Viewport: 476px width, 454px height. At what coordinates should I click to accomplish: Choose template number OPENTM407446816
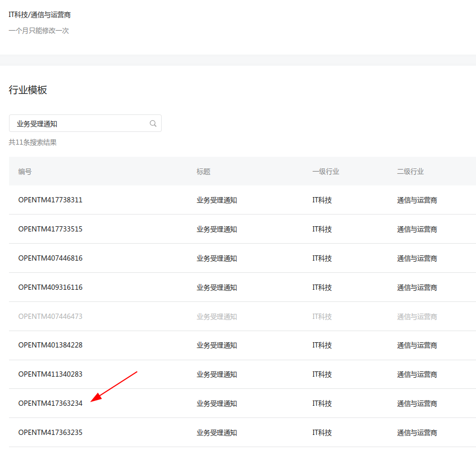[x=50, y=259]
